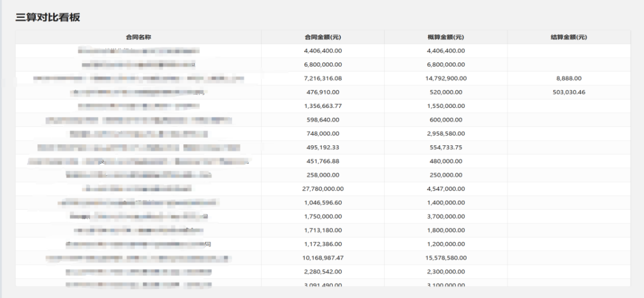The width and height of the screenshot is (644, 298).
Task: Click contract name in the 258,000.00 row
Action: pos(138,175)
